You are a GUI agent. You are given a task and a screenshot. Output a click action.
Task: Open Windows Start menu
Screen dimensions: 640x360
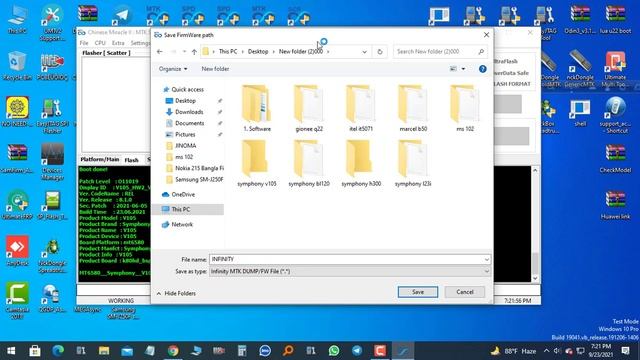11,351
